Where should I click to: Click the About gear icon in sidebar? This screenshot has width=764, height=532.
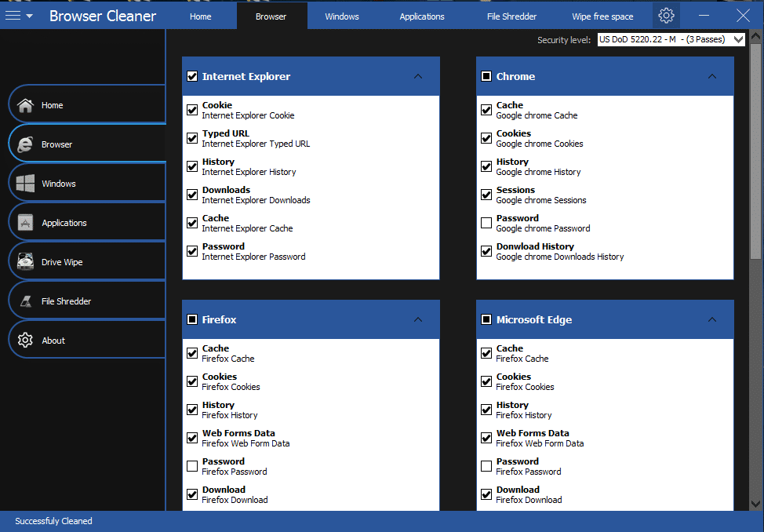coord(26,341)
